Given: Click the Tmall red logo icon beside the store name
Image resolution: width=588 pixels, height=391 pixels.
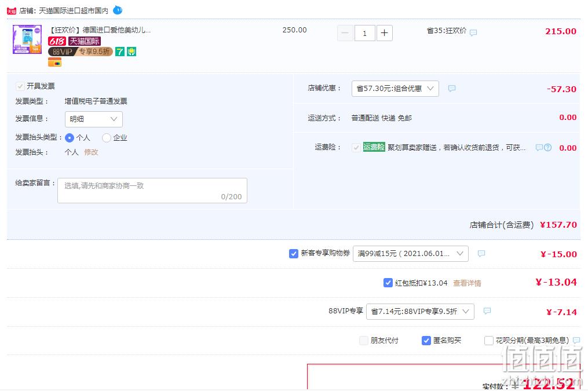Looking at the screenshot, I should (x=11, y=11).
